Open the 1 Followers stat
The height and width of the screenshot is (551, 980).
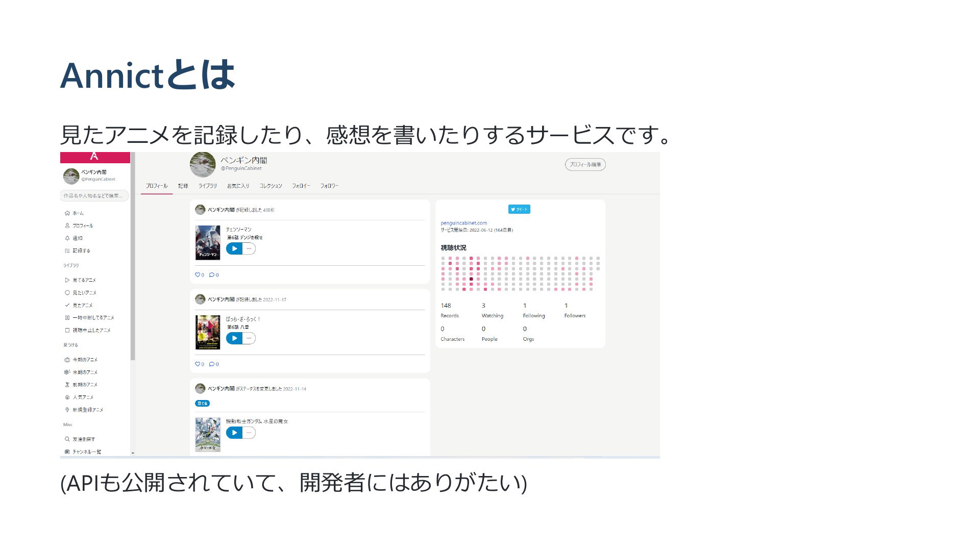pos(575,310)
